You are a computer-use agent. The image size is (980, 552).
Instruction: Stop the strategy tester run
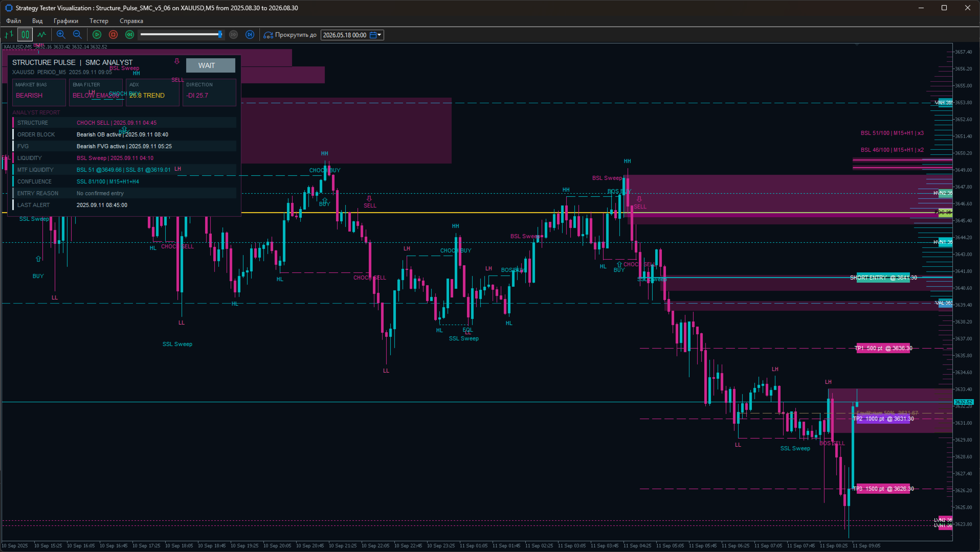tap(114, 35)
